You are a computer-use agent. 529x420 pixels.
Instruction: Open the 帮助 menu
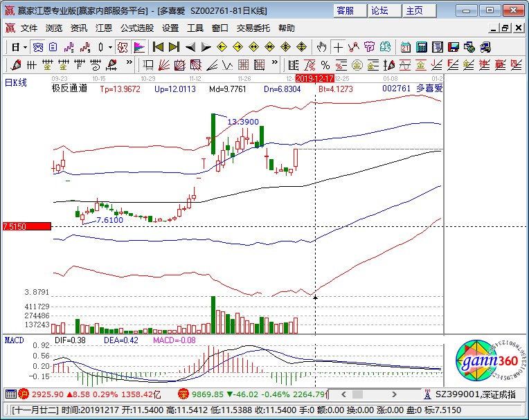click(287, 28)
